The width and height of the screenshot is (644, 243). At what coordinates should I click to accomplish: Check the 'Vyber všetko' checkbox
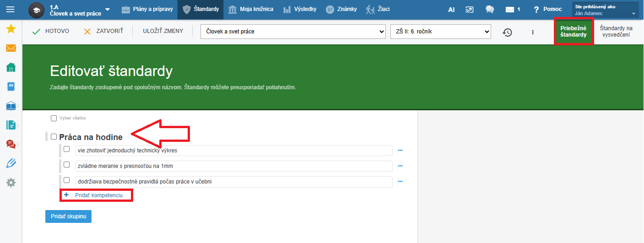tap(54, 118)
